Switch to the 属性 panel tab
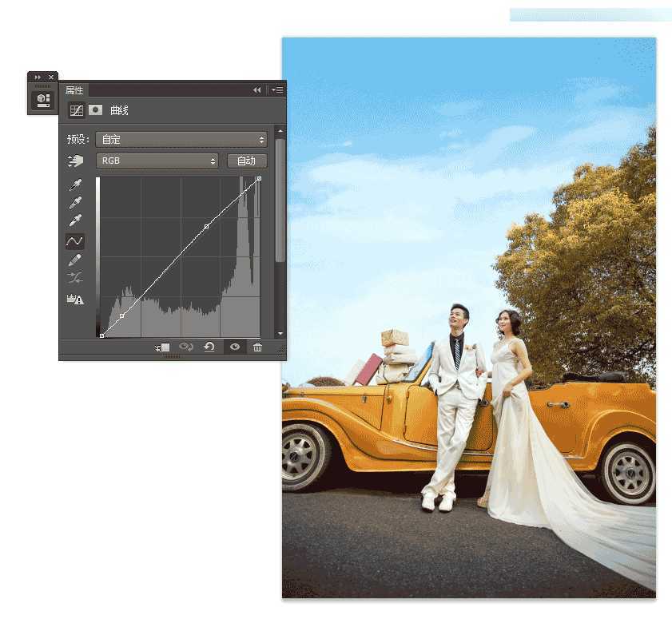The height and width of the screenshot is (619, 672). click(x=75, y=89)
